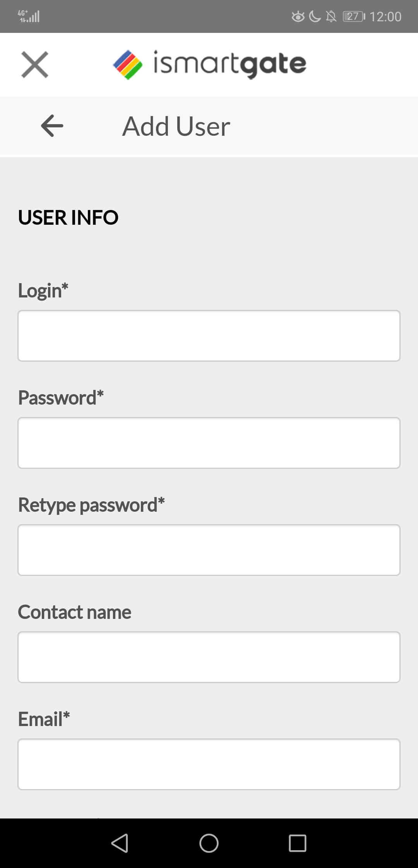The image size is (418, 868).
Task: Tap the ismartgate colorful logo icon
Action: 128,65
